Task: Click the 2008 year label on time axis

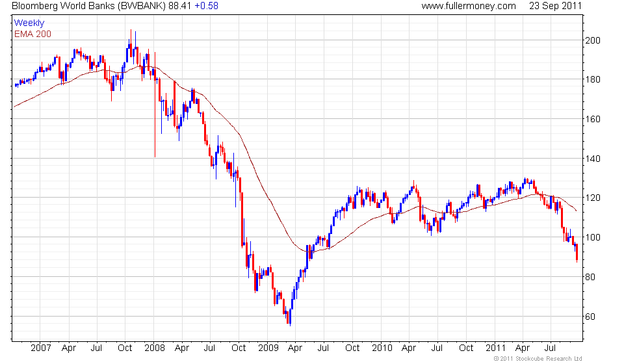Action: coord(155,348)
